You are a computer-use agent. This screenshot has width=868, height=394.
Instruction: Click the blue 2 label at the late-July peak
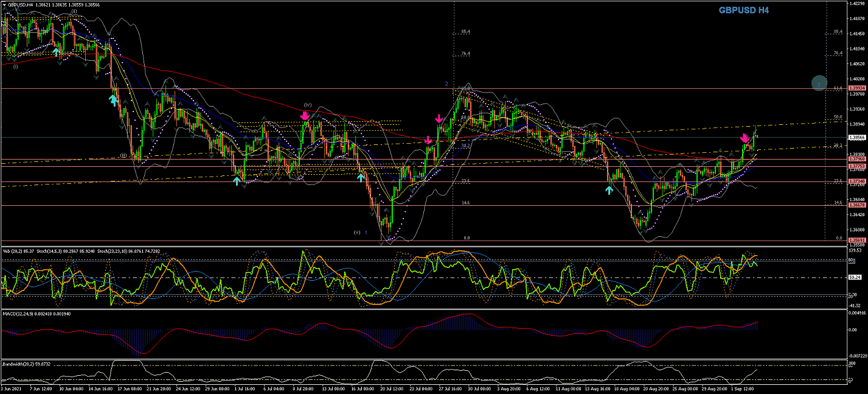point(446,83)
